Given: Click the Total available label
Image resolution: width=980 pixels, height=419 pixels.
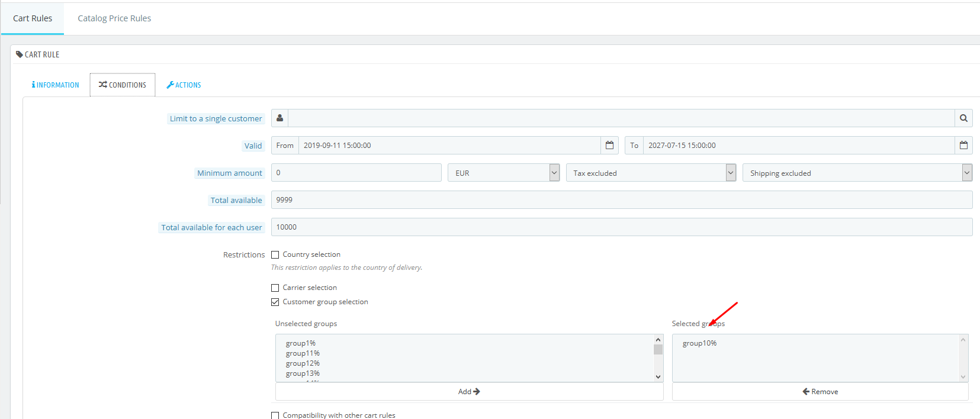Looking at the screenshot, I should 236,201.
